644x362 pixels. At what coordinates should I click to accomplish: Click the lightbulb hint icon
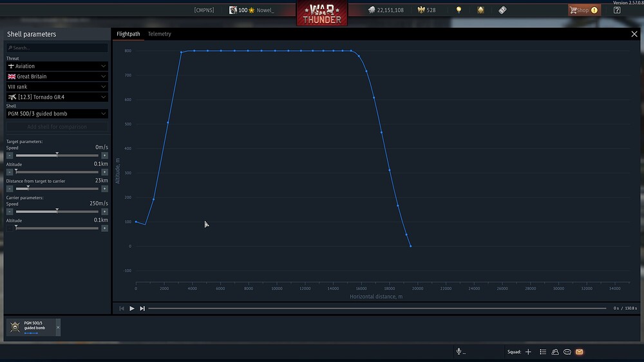point(459,10)
